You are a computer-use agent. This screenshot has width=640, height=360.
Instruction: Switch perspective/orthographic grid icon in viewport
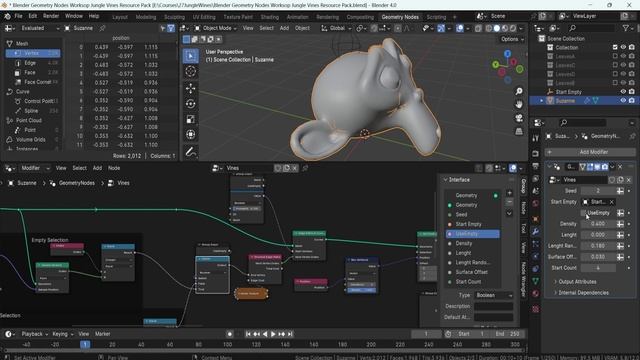point(519,131)
